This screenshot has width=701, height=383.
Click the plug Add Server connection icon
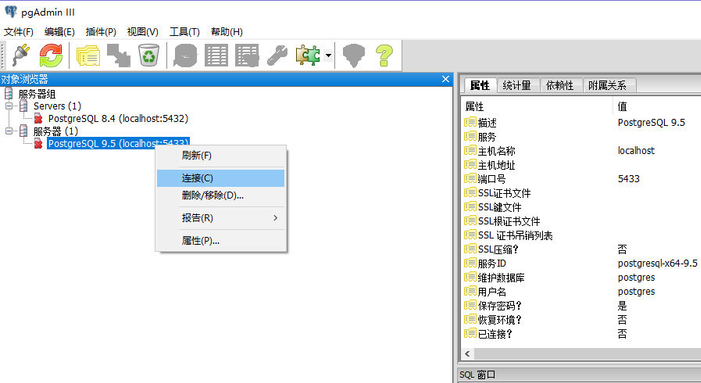coord(21,55)
